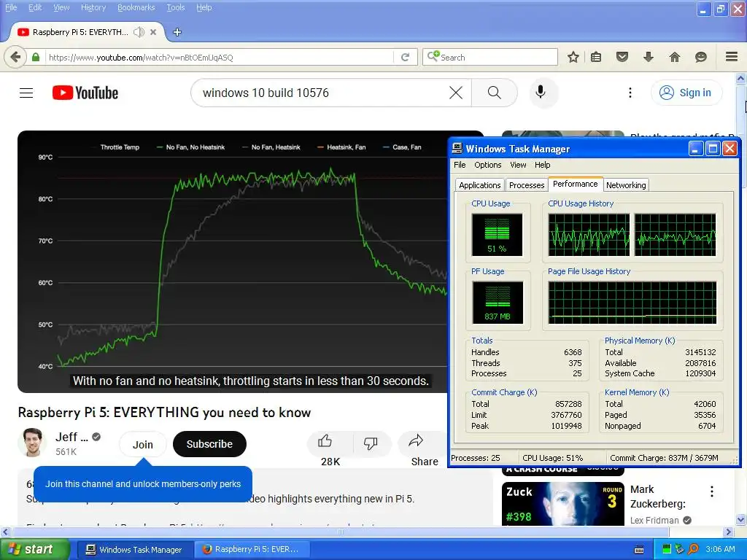
Task: Open the Bookmarks menu in Firefox
Action: point(136,7)
